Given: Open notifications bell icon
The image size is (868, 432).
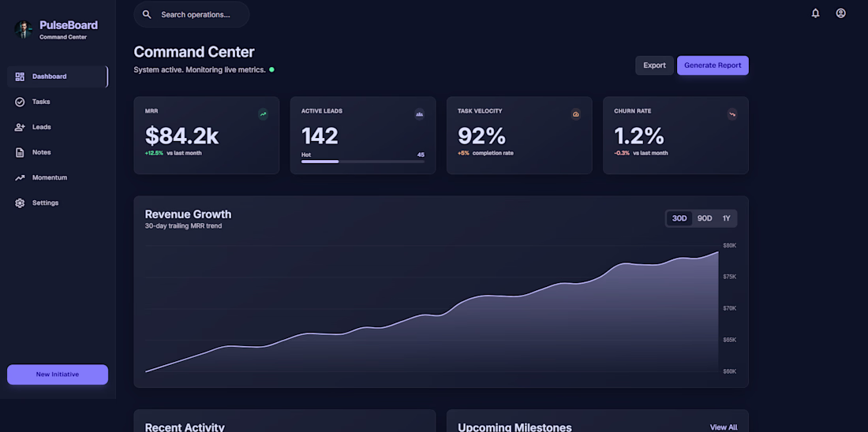Looking at the screenshot, I should tap(815, 13).
